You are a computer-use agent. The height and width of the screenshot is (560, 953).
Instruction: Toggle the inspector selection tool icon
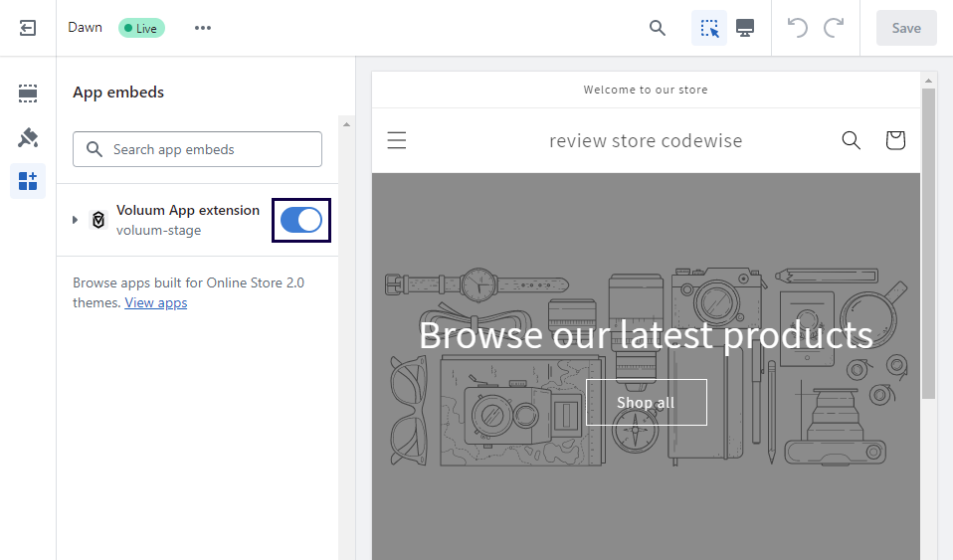tap(709, 28)
